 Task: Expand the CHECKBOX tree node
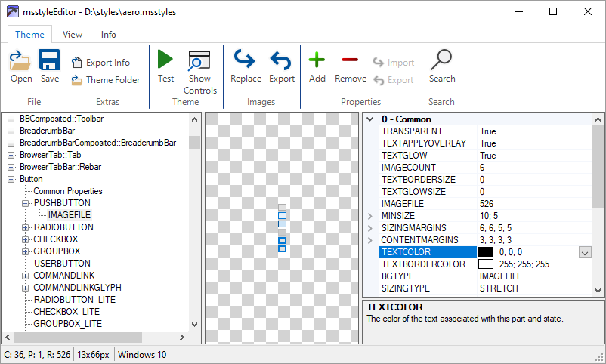tap(25, 239)
